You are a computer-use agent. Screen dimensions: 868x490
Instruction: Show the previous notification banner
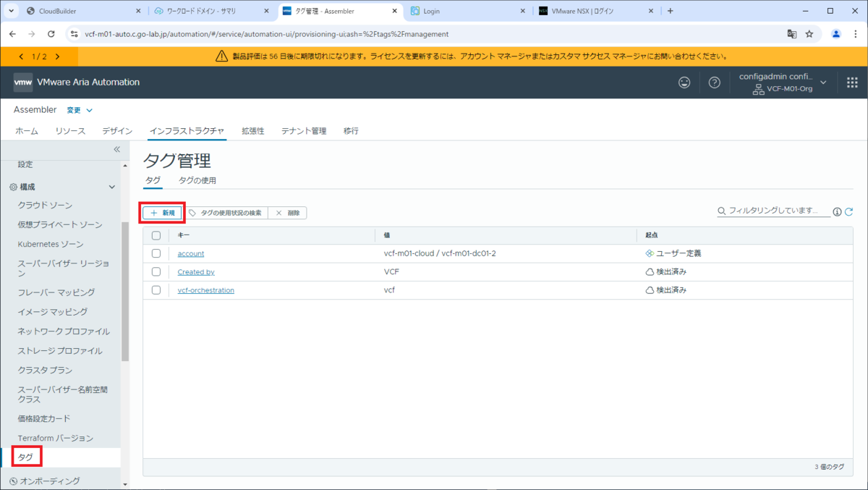tap(21, 56)
